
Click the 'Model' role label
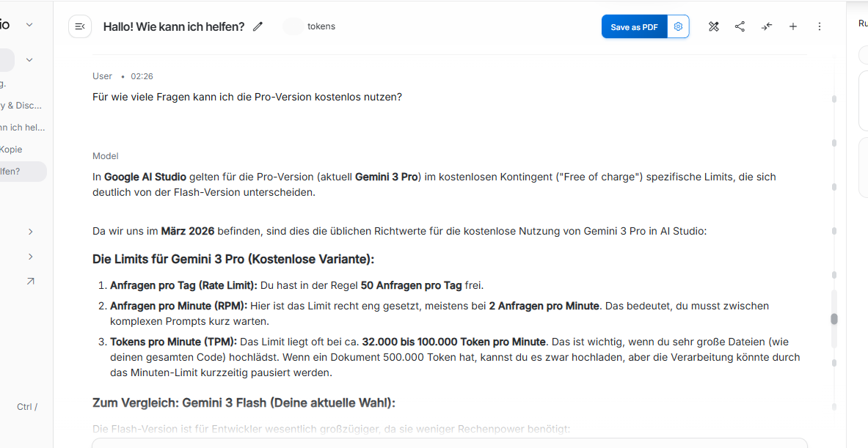point(105,156)
